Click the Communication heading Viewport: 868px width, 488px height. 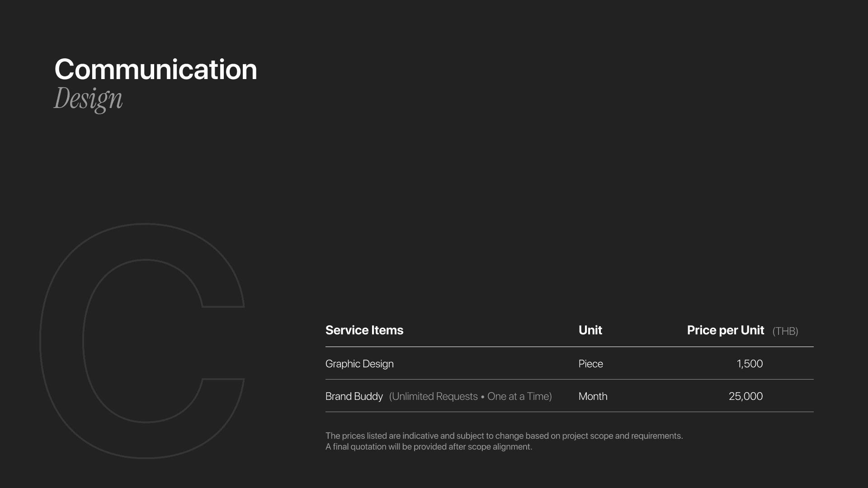(156, 70)
